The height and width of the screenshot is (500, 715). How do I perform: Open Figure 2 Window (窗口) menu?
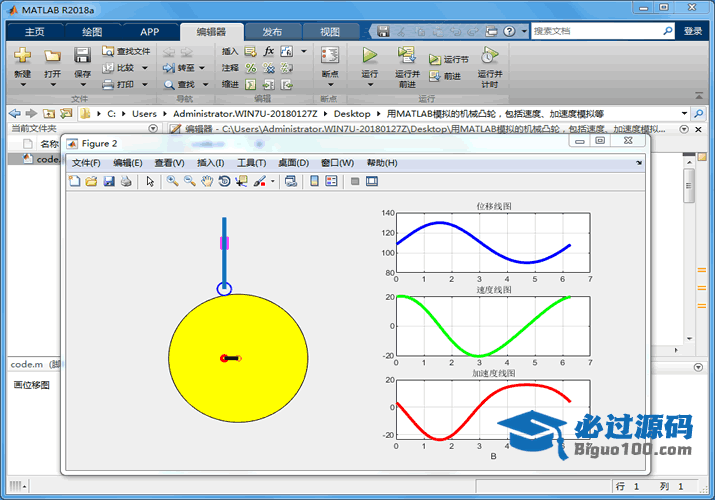(x=337, y=163)
